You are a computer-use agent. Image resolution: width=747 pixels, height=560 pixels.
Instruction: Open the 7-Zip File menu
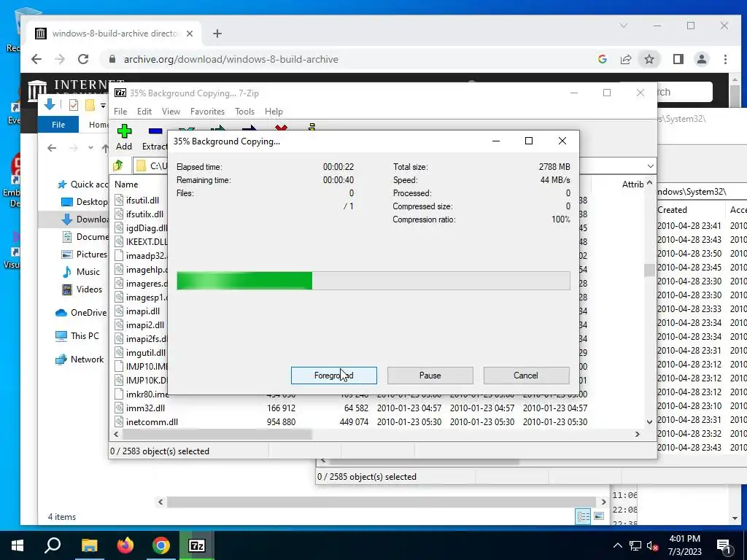click(x=120, y=112)
